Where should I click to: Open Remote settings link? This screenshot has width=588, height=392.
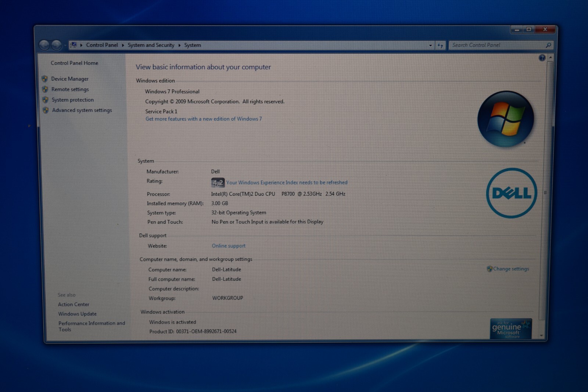[70, 89]
